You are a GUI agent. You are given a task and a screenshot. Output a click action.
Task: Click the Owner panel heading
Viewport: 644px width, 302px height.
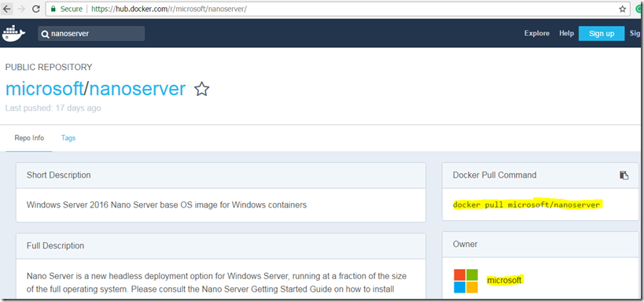point(465,244)
